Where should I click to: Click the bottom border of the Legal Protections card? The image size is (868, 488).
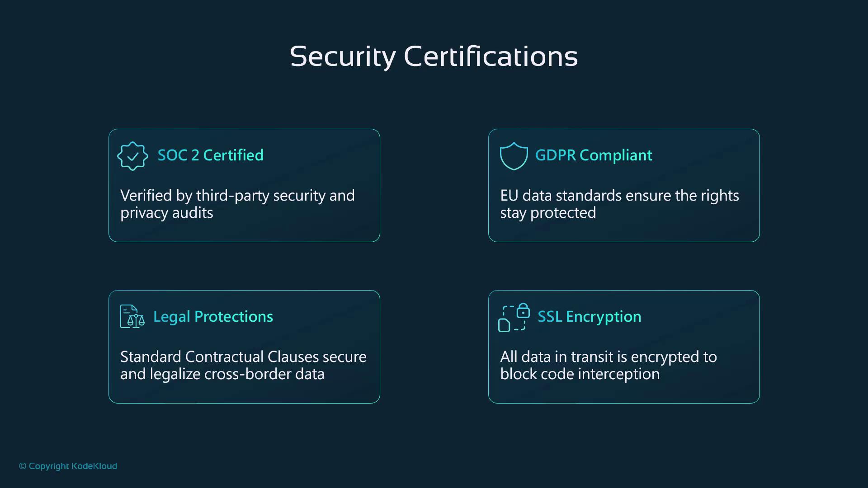[x=244, y=403]
